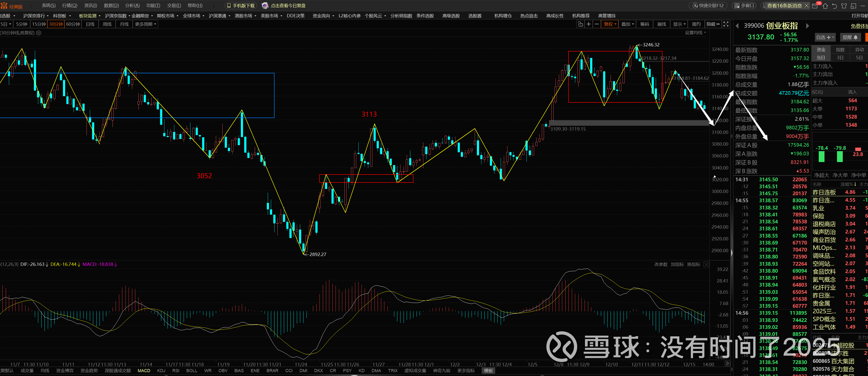This screenshot has width=868, height=376.
Task: Open the 分析(A) menu
Action: pyautogui.click(x=132, y=6)
